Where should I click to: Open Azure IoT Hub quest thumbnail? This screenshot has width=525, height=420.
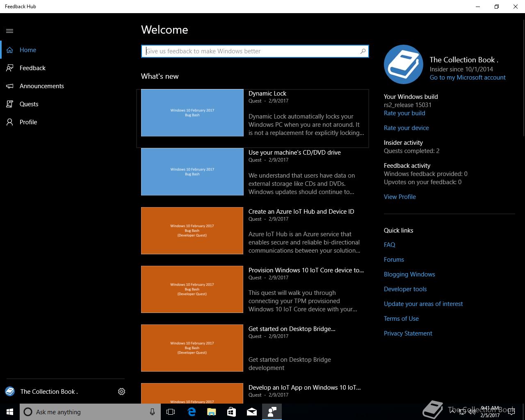192,231
